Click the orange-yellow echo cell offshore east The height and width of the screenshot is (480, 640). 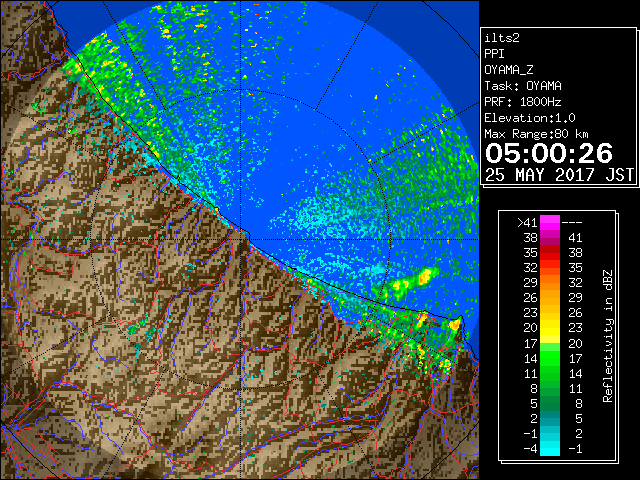pyautogui.click(x=424, y=276)
